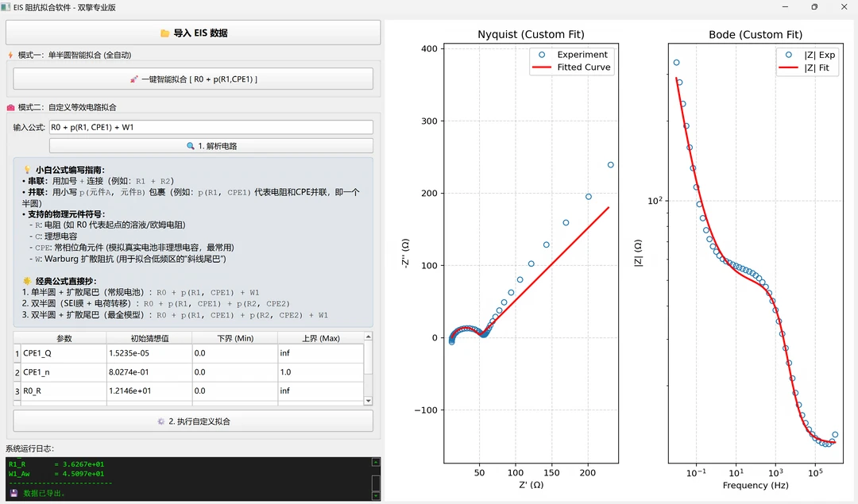Click gear icon on execute custom fit button
This screenshot has width=858, height=504.
click(160, 421)
